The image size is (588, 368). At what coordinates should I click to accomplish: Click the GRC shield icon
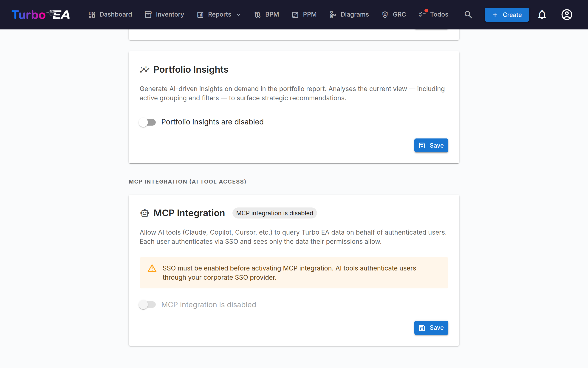click(x=385, y=14)
